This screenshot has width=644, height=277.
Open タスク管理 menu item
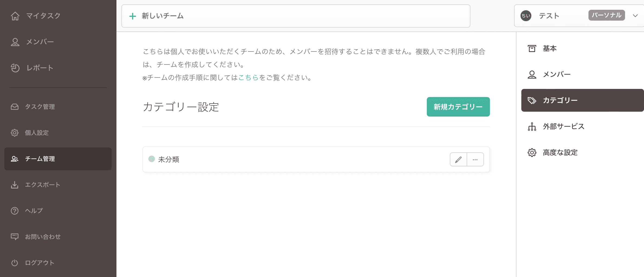(58, 107)
